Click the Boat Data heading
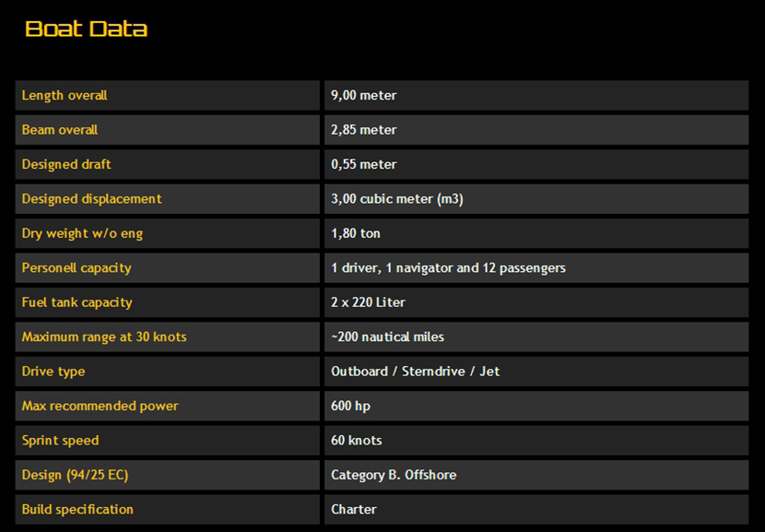The height and width of the screenshot is (532, 765). (x=86, y=29)
